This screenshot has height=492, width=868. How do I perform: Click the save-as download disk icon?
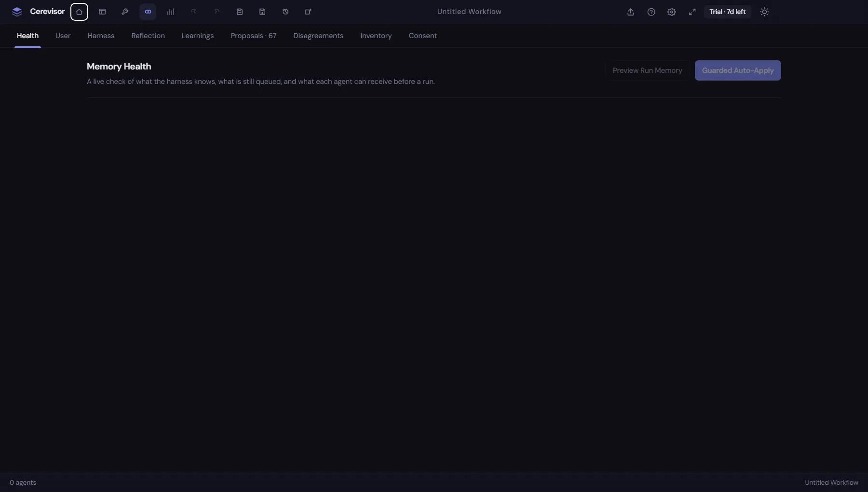click(x=262, y=12)
